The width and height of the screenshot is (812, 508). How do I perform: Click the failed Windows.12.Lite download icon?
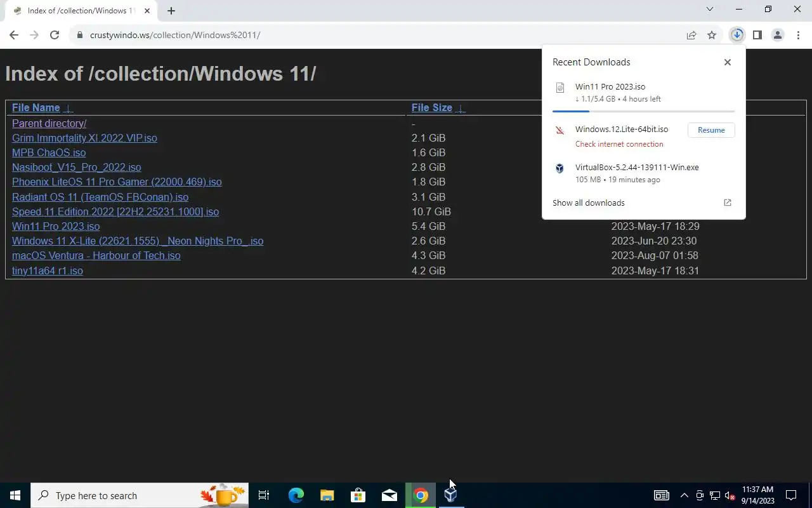tap(560, 131)
